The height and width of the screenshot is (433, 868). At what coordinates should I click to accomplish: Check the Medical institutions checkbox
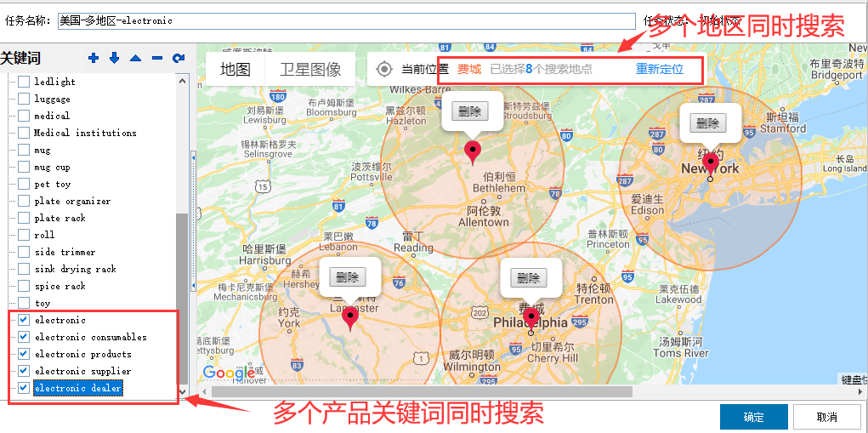24,133
